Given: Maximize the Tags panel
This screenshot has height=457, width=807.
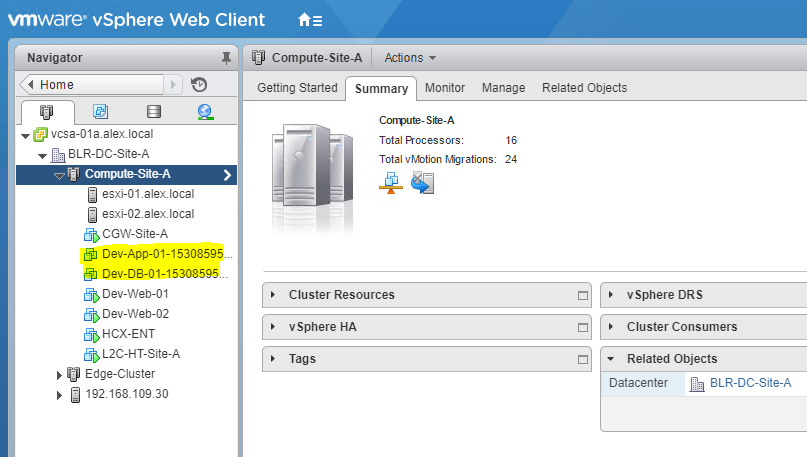Looking at the screenshot, I should (583, 359).
